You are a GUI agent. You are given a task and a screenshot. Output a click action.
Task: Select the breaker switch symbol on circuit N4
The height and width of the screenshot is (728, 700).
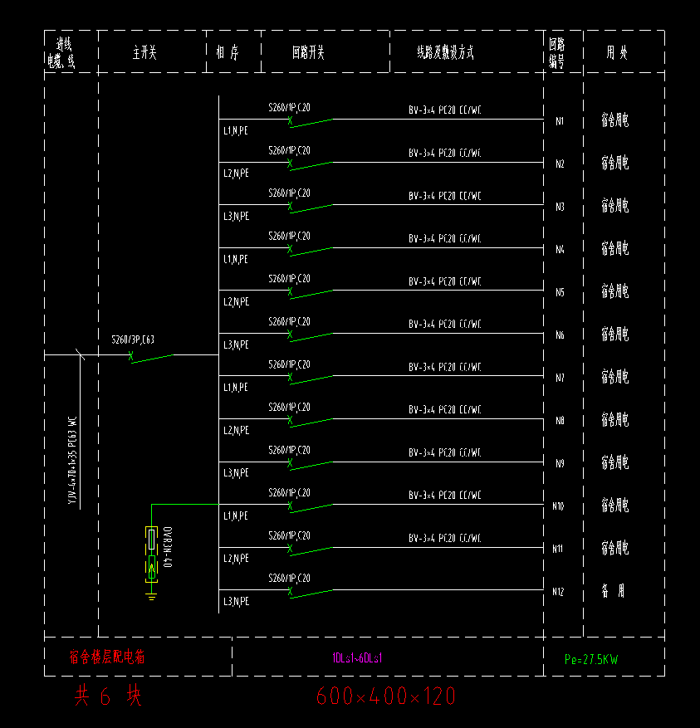click(x=311, y=250)
